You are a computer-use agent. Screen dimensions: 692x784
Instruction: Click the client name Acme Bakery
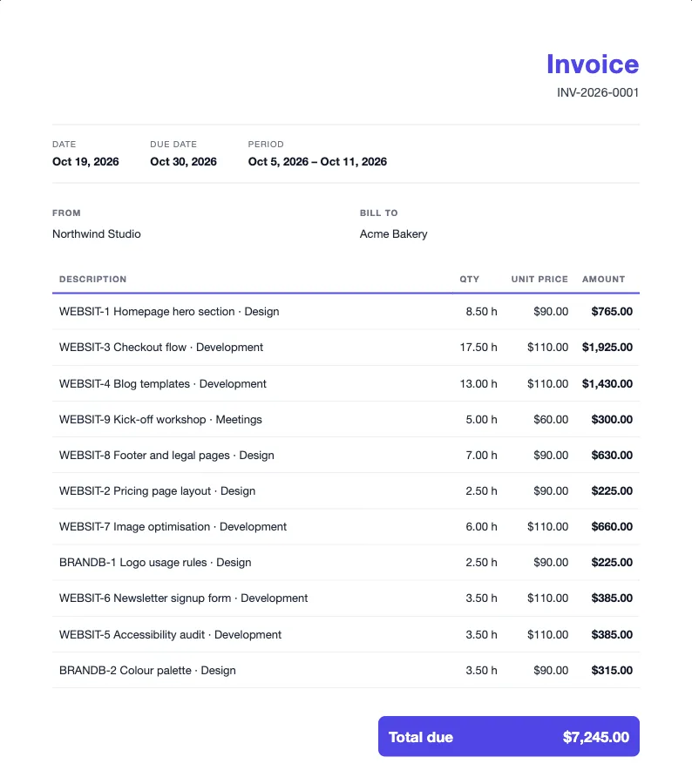393,234
